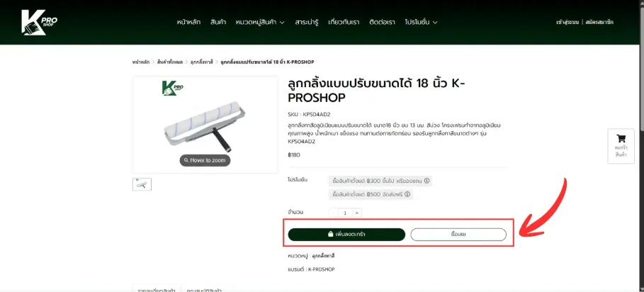The width and height of the screenshot is (644, 292).
Task: Open the ติดต่อเรา page
Action: coord(382,22)
